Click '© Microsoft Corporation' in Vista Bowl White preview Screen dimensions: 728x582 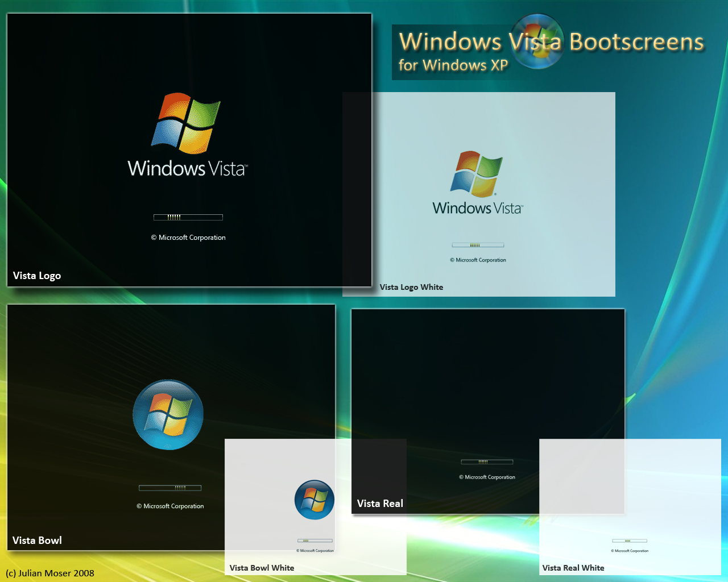[x=315, y=551]
